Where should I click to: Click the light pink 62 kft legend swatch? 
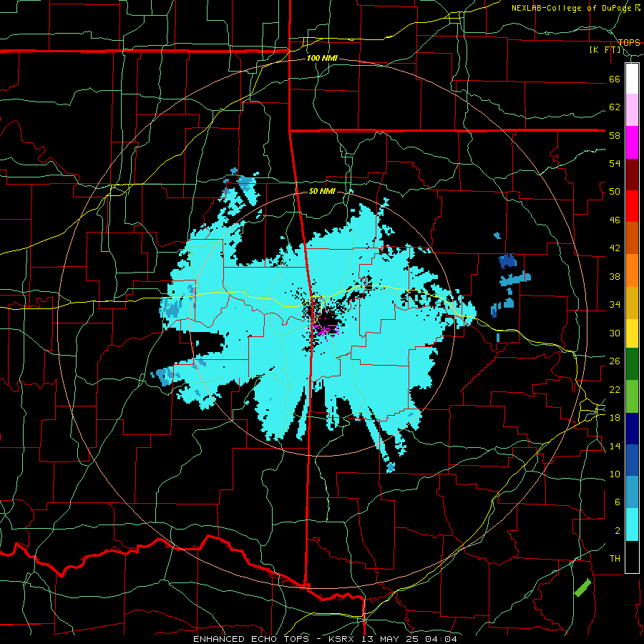click(632, 109)
